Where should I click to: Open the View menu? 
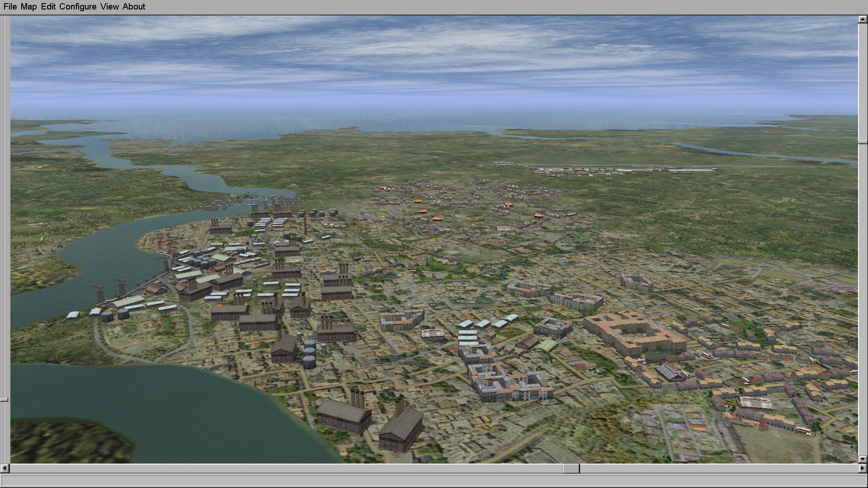pyautogui.click(x=109, y=7)
